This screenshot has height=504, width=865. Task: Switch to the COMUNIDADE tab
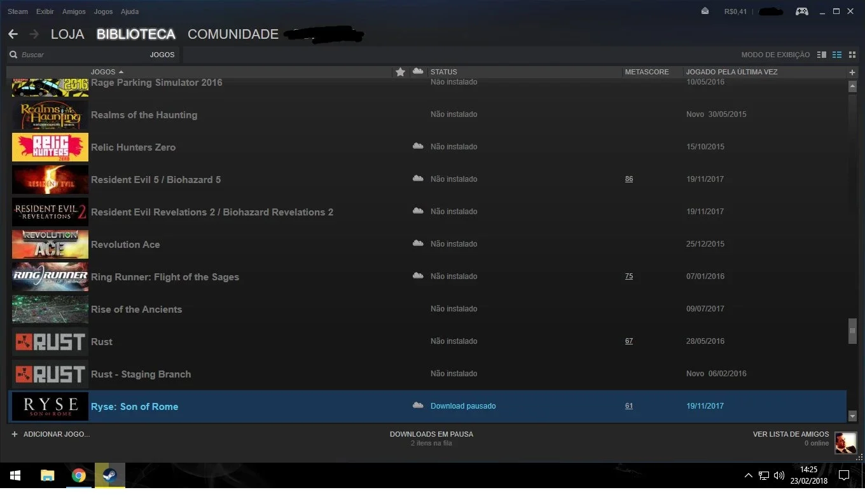(233, 34)
